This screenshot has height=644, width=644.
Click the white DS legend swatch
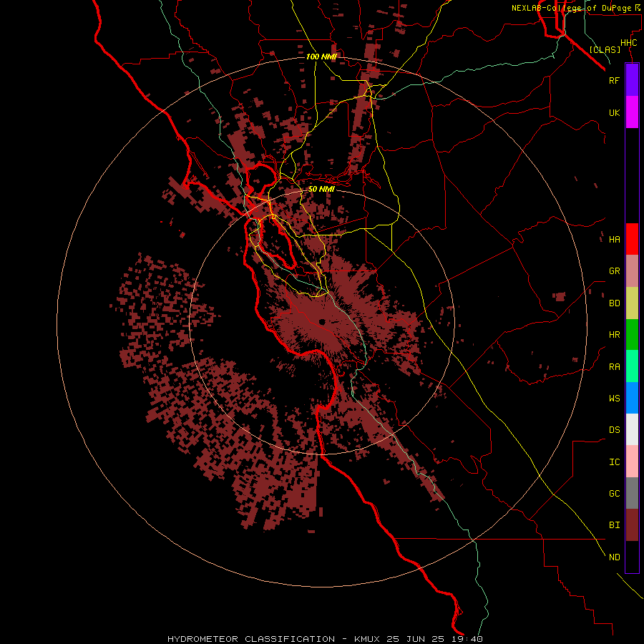pos(632,429)
